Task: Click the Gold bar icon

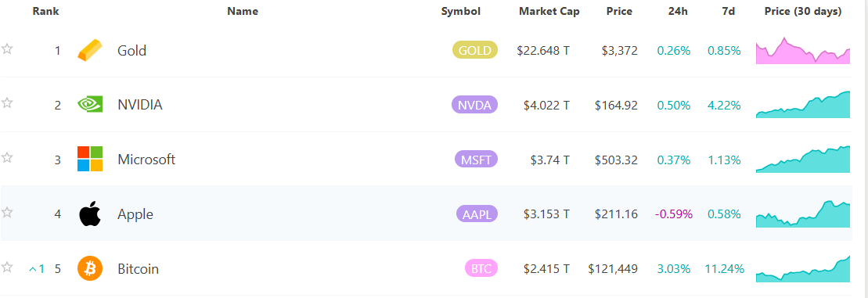Action: [x=90, y=50]
